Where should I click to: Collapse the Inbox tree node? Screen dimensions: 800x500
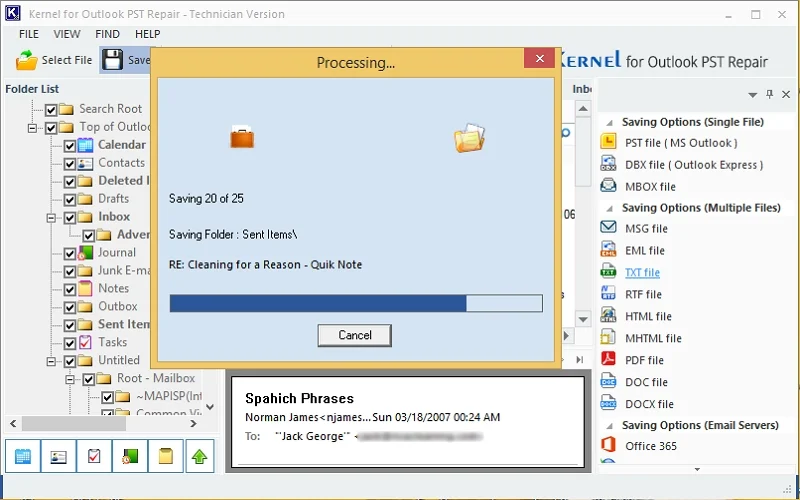[51, 218]
